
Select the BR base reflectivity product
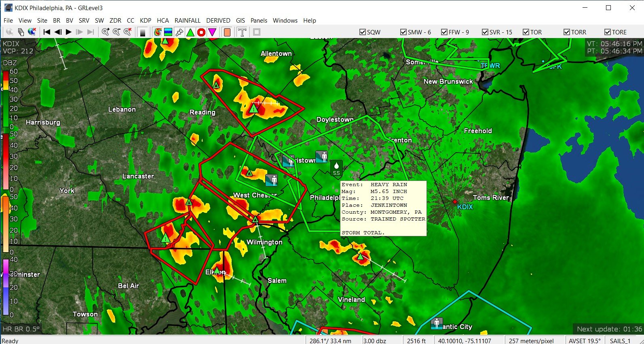(57, 20)
